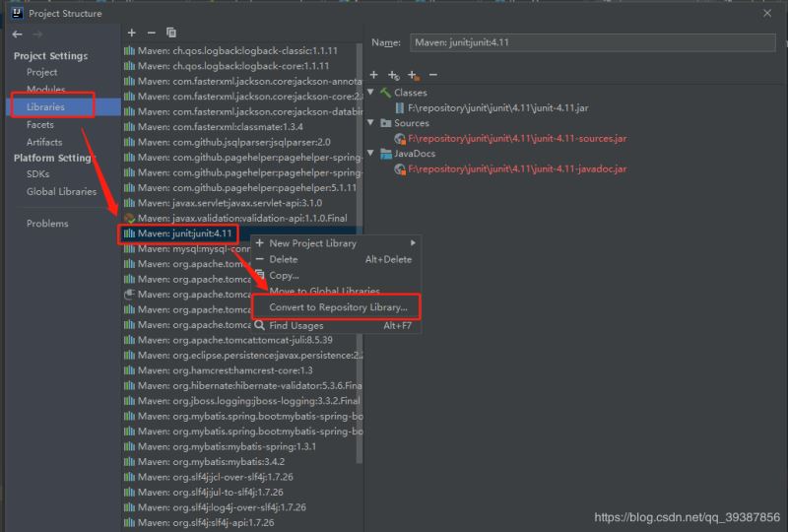Click the Exclude icon in details toolbar
788x532 pixels.
click(x=414, y=75)
